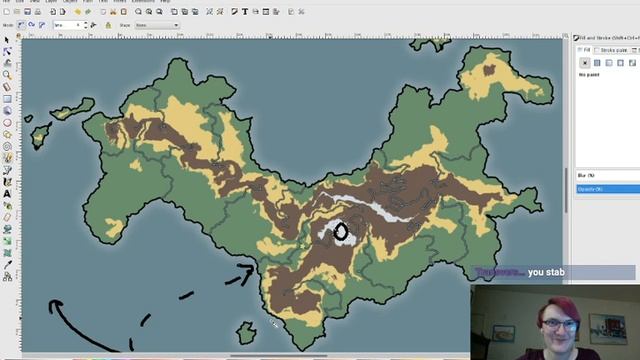Open Text and Font dialog T icon
This screenshot has width=640, height=360.
pos(245,12)
